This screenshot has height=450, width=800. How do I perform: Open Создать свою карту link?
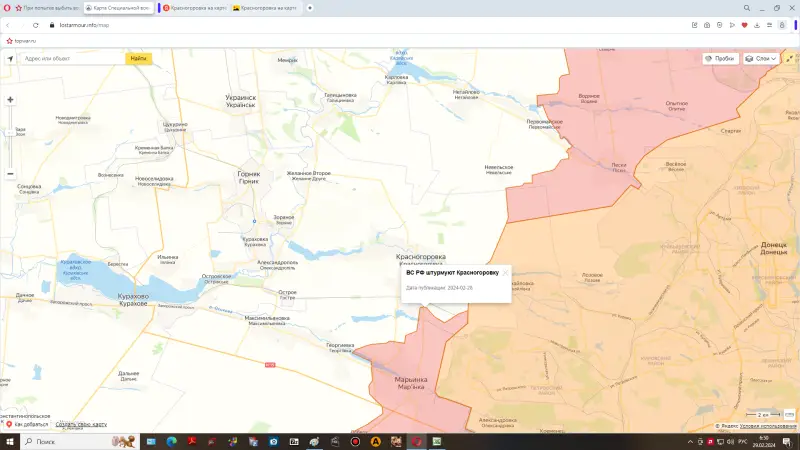79,424
